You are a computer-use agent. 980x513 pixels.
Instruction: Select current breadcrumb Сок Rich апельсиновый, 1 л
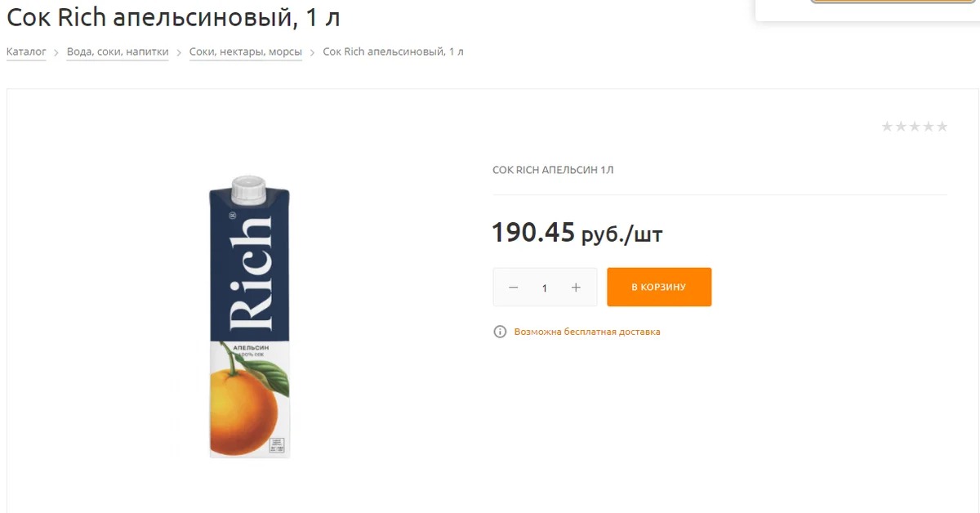click(x=394, y=52)
